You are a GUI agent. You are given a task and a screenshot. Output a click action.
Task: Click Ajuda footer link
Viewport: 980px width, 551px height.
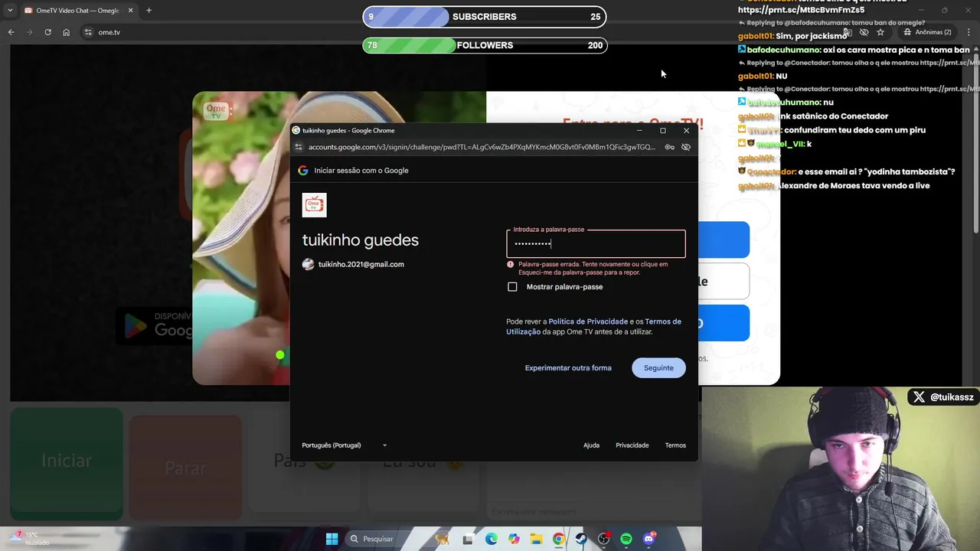591,445
